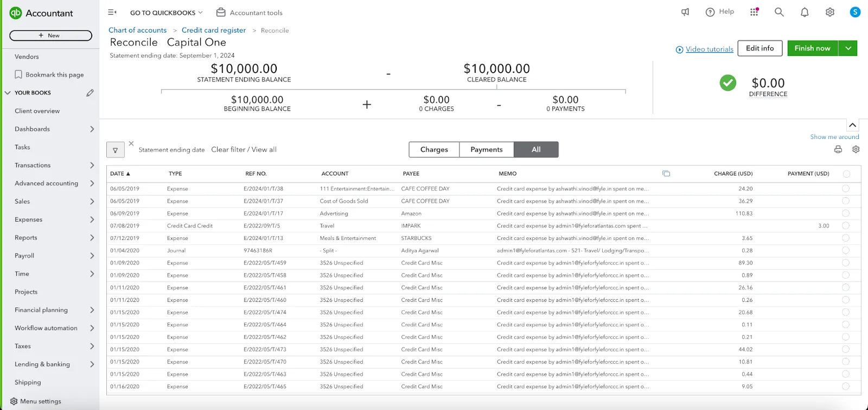
Task: Open the Help question mark icon
Action: (x=710, y=12)
